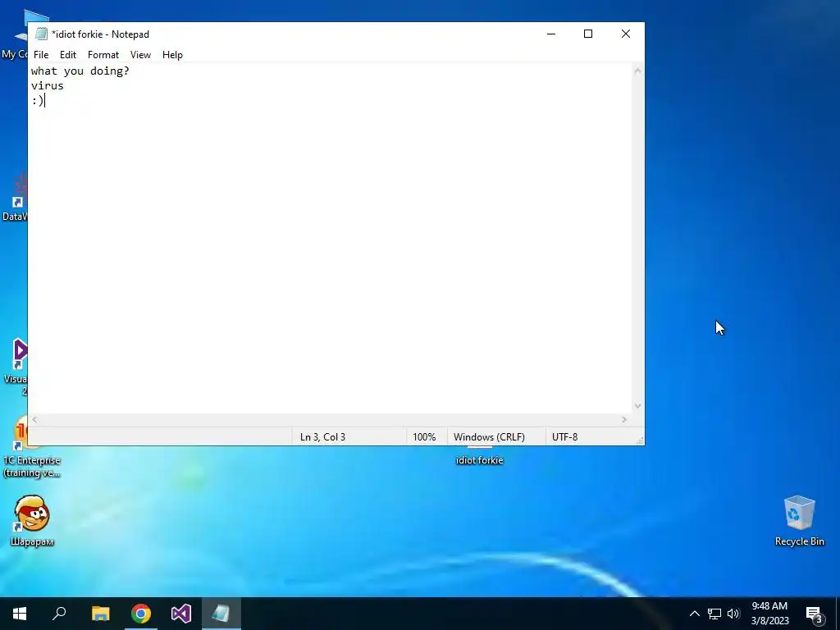Viewport: 840px width, 630px height.
Task: Select the DataV desktop shortcut
Action: pos(15,197)
